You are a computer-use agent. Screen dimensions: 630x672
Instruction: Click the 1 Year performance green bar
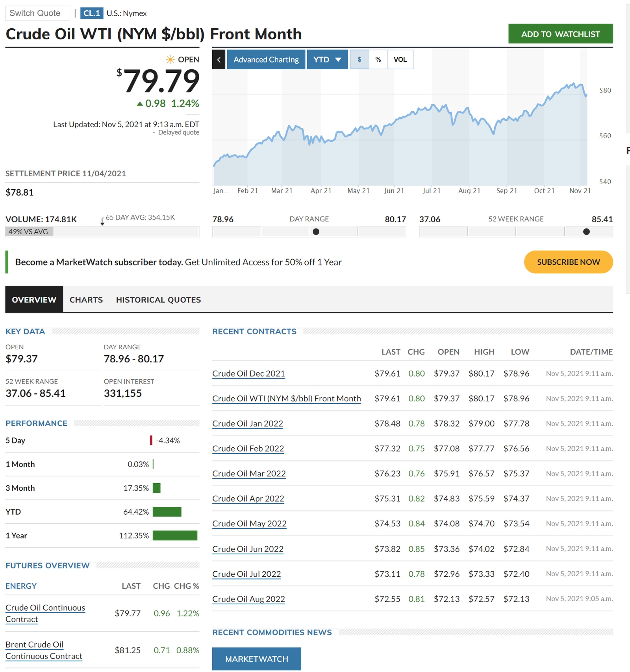point(175,535)
